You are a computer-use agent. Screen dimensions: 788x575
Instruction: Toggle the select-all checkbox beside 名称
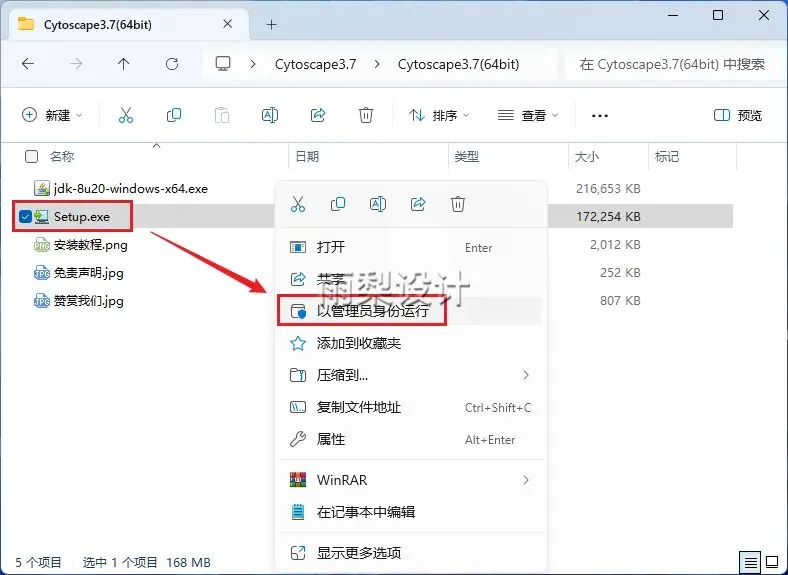[31, 157]
